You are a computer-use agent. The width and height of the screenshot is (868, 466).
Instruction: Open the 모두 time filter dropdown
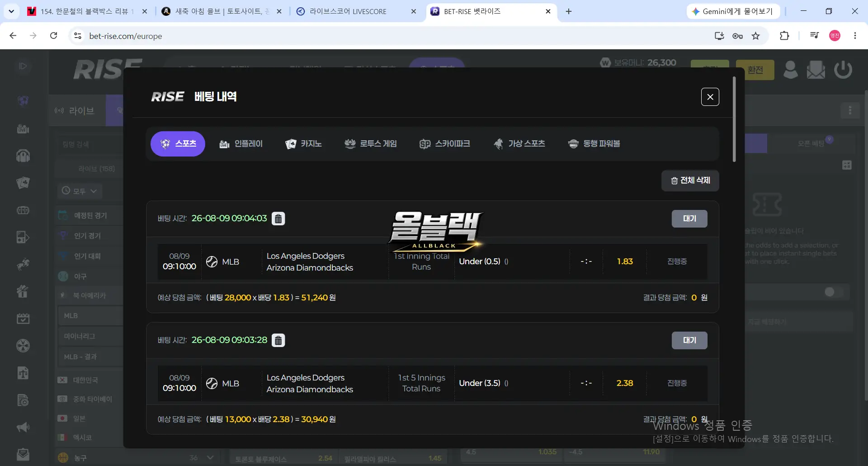tap(80, 191)
